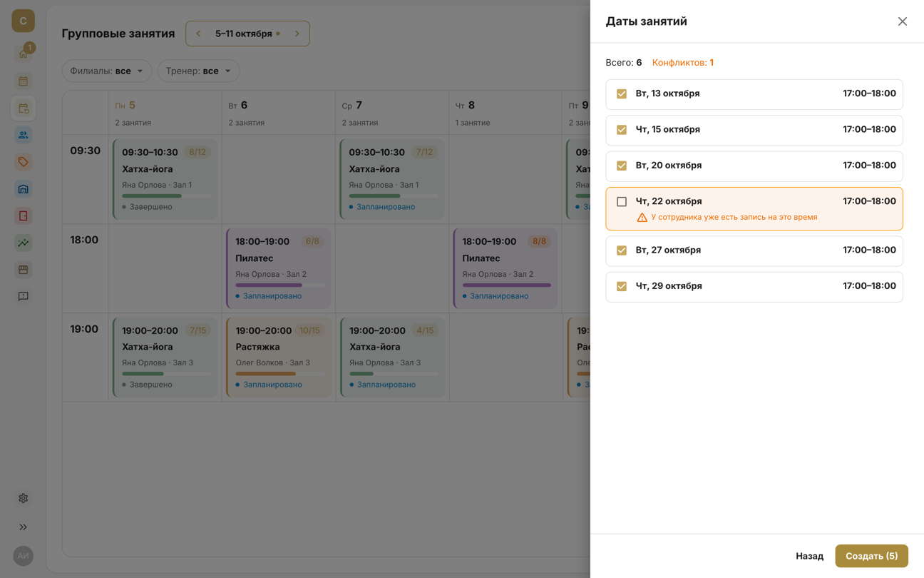
Task: Open the price tag icon in sidebar
Action: point(24,162)
